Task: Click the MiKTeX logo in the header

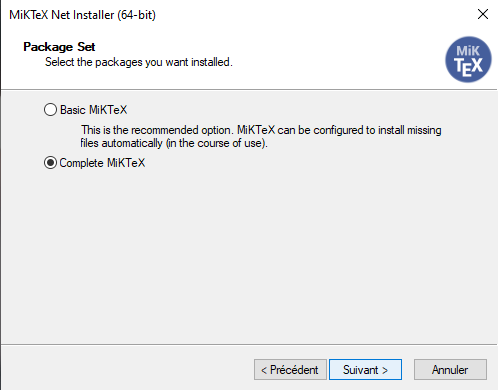Action: pyautogui.click(x=468, y=59)
